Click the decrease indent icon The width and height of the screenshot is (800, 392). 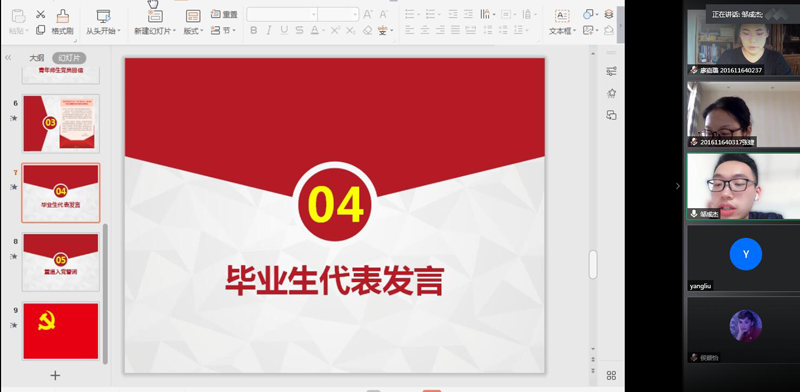[x=453, y=14]
